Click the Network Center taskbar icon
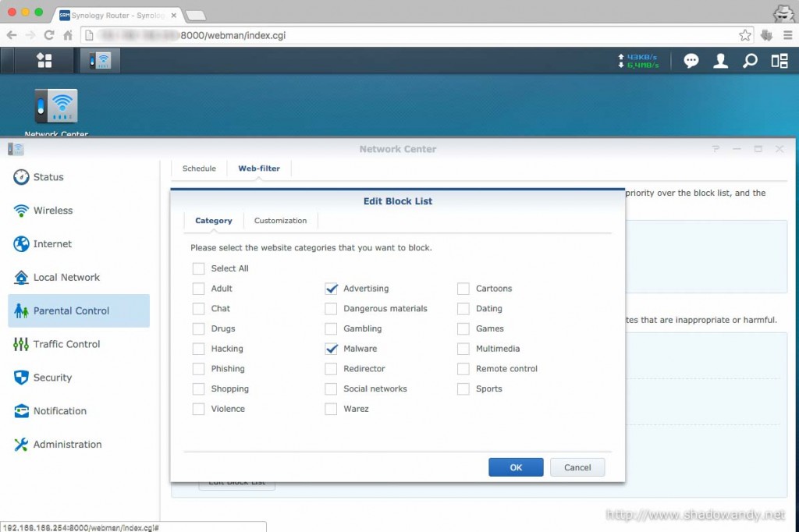The height and width of the screenshot is (532, 799). click(99, 61)
